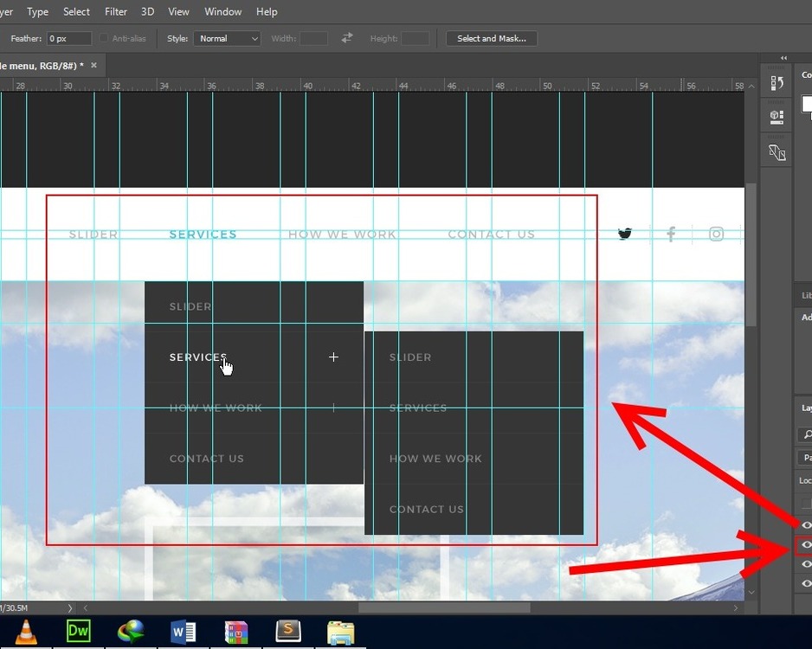Open the Filter menu
This screenshot has width=812, height=649.
(x=116, y=11)
